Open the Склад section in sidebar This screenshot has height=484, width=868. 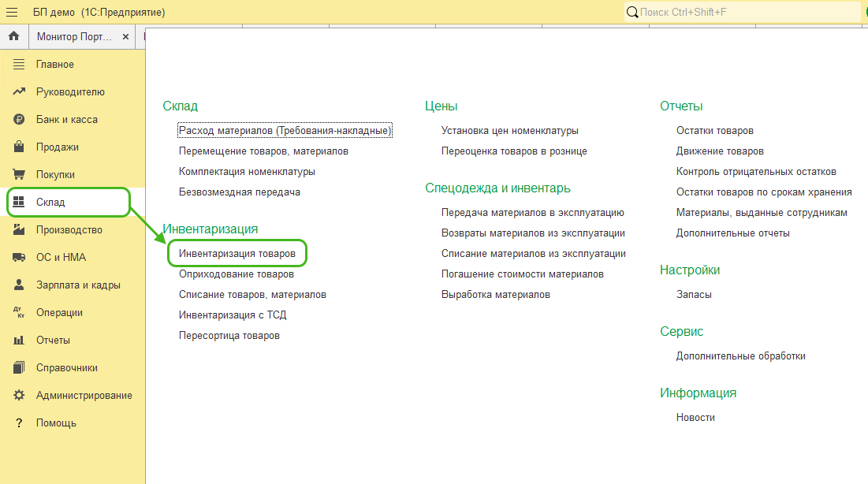pos(50,203)
